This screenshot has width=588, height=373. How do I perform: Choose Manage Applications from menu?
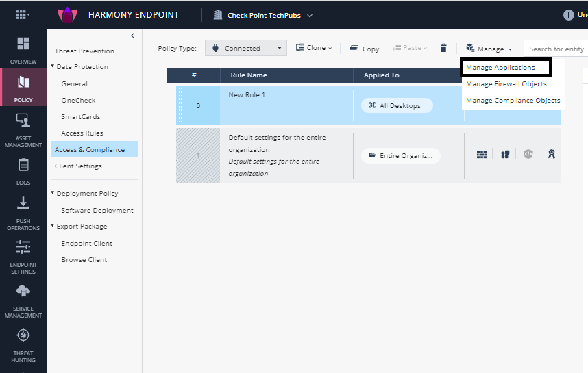(500, 67)
